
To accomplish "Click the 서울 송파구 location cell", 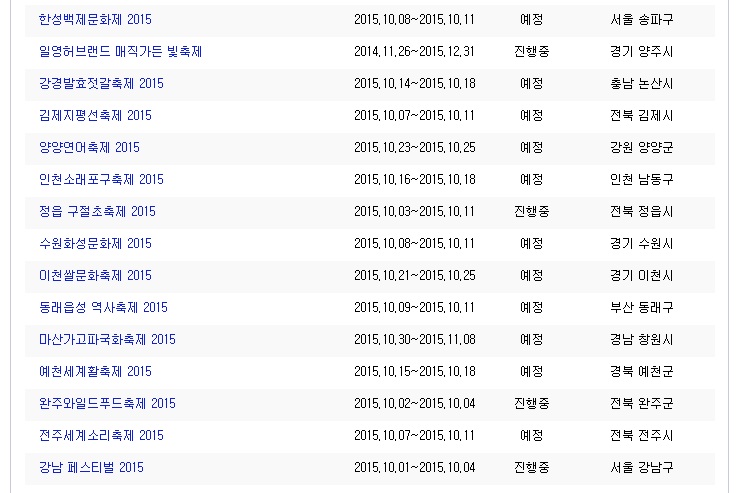I will tap(641, 19).
